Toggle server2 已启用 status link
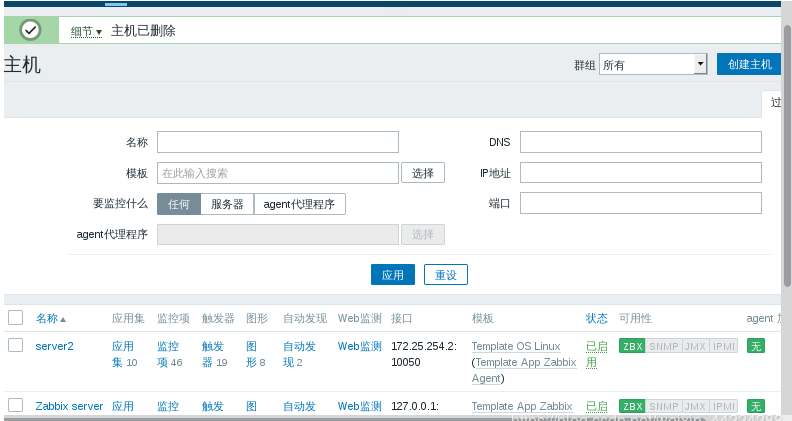The image size is (792, 421). coord(597,354)
